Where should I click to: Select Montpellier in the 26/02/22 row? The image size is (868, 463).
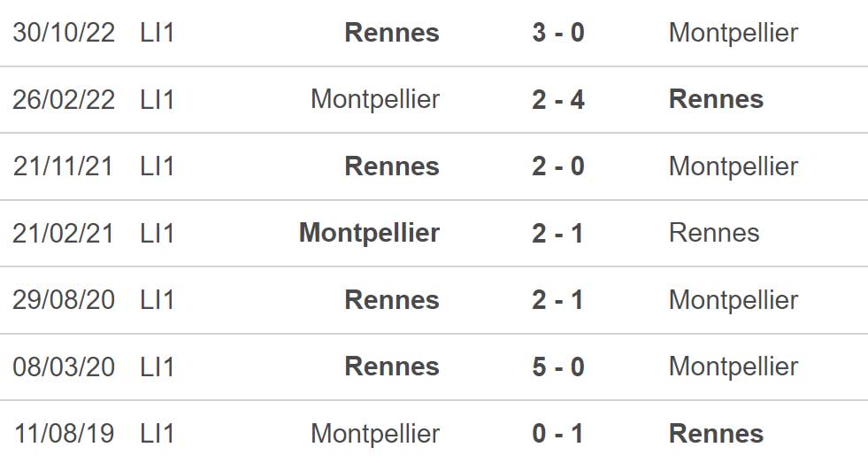click(x=375, y=100)
